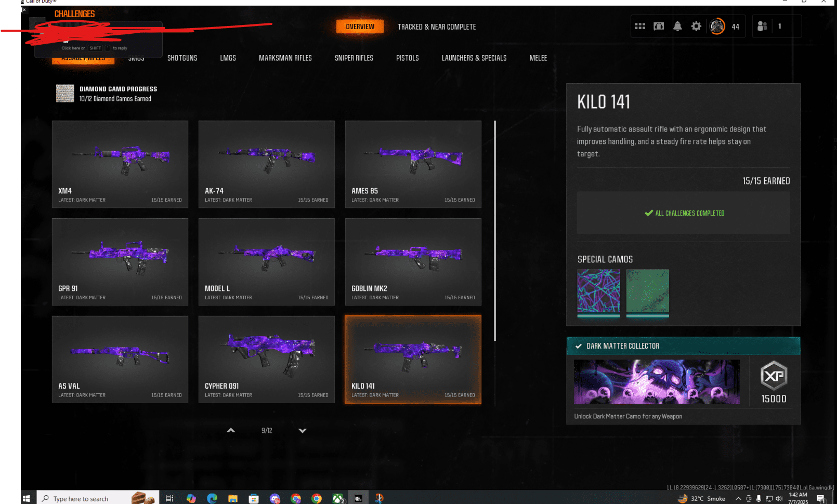Open the grid menu icon
This screenshot has width=837, height=504.
pos(640,26)
